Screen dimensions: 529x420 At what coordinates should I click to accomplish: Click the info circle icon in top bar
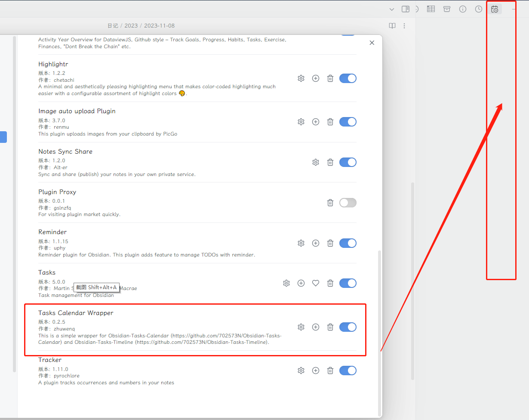[x=463, y=9]
